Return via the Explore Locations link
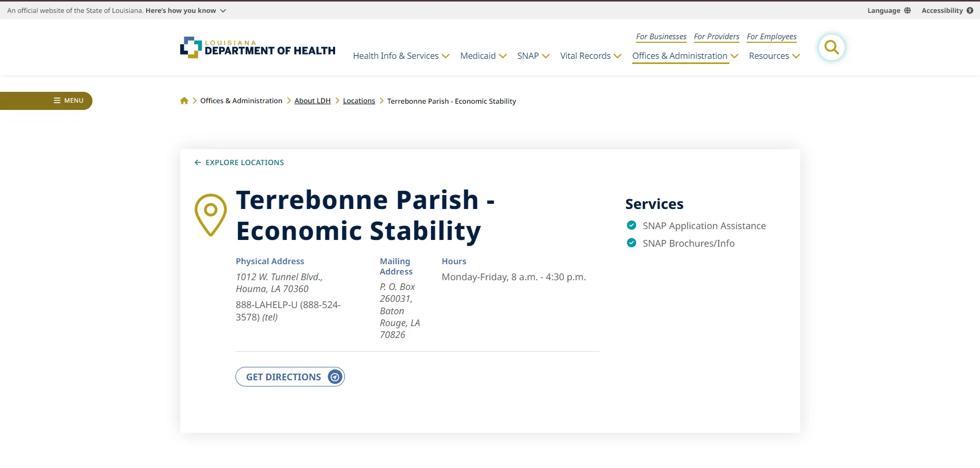 [x=239, y=163]
